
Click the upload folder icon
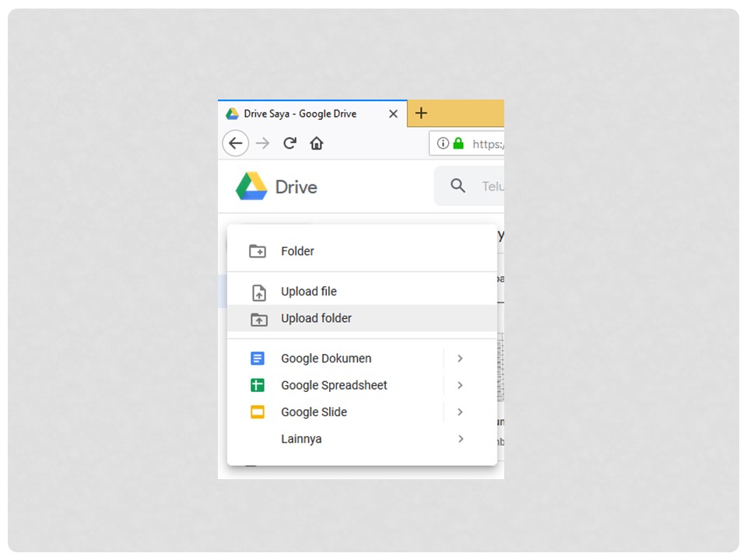(259, 319)
